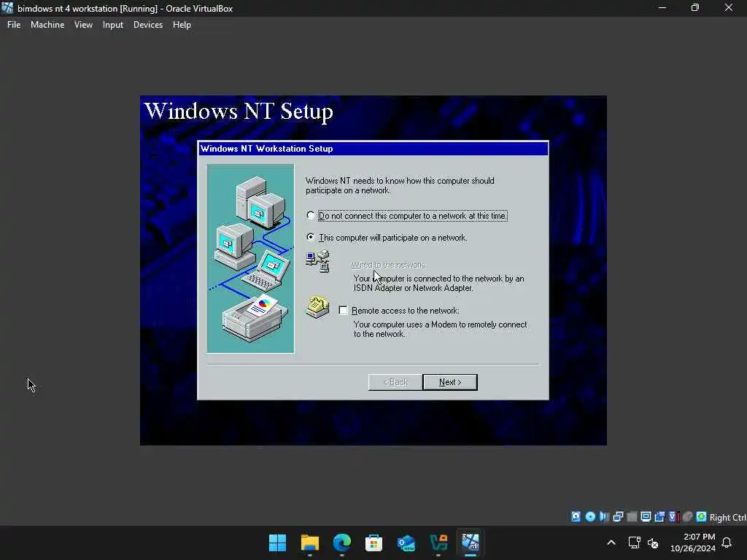747x560 pixels.
Task: Click the optical disk status icon
Action: pos(590,517)
